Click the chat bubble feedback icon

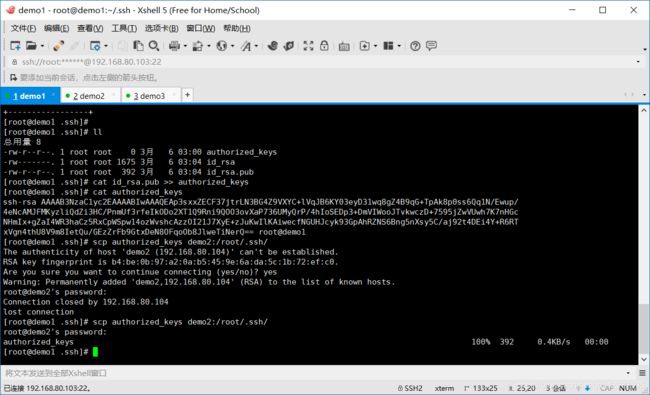point(431,45)
